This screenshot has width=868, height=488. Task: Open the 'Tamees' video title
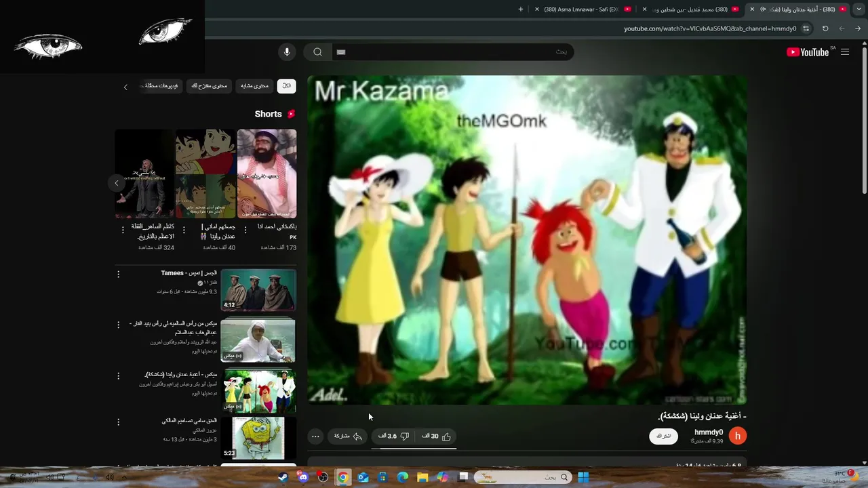189,273
